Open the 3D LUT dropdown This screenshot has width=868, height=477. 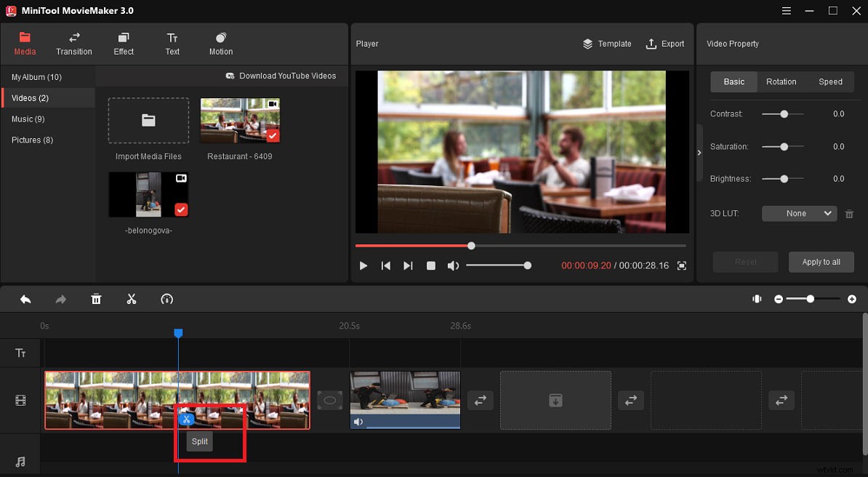tap(799, 213)
